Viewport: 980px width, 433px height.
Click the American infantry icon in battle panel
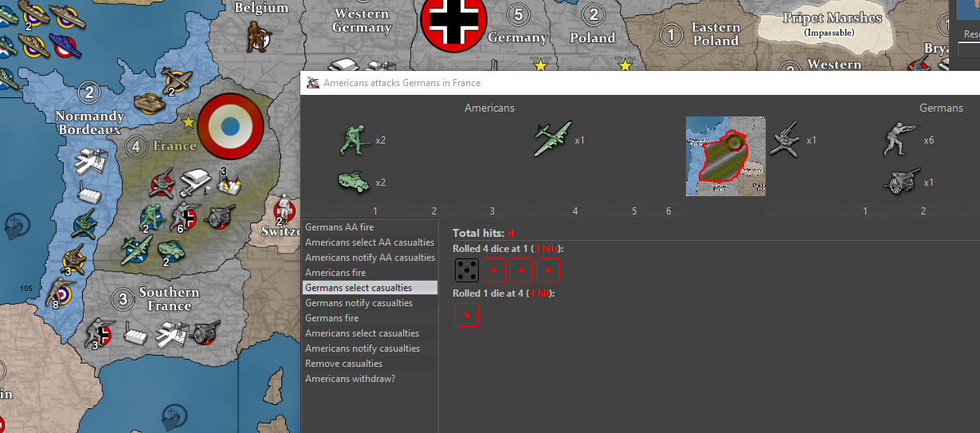point(352,140)
